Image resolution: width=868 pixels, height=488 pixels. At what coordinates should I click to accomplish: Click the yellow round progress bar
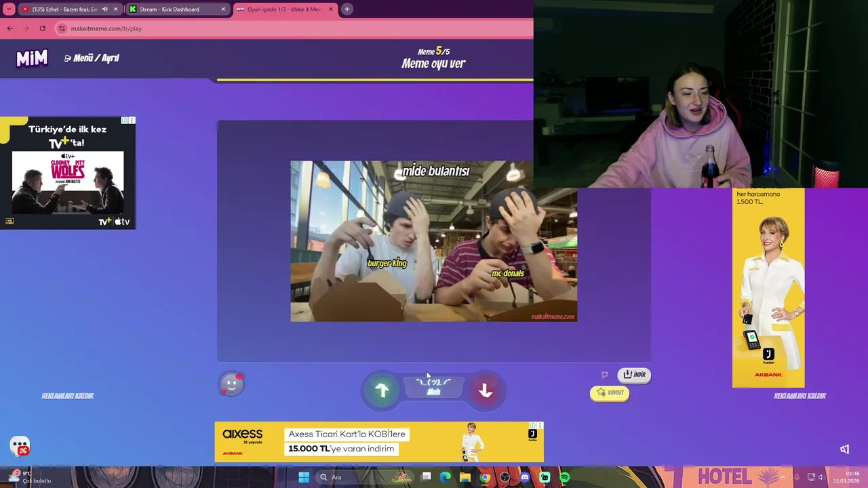coord(375,80)
